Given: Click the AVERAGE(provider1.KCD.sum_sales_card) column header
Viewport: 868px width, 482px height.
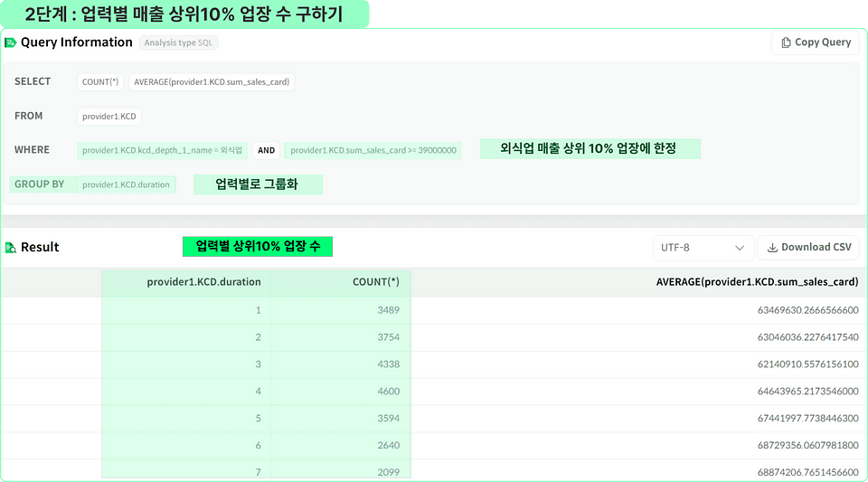Looking at the screenshot, I should (x=758, y=281).
